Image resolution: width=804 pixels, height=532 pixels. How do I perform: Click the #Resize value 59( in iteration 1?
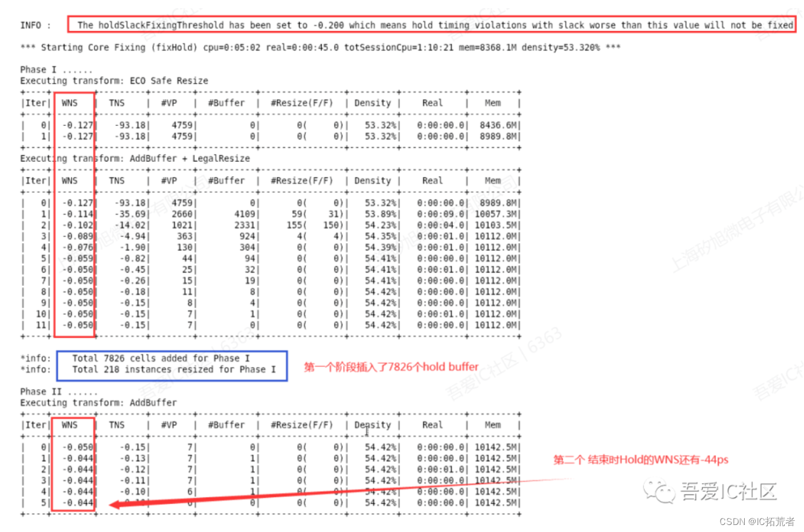(300, 214)
